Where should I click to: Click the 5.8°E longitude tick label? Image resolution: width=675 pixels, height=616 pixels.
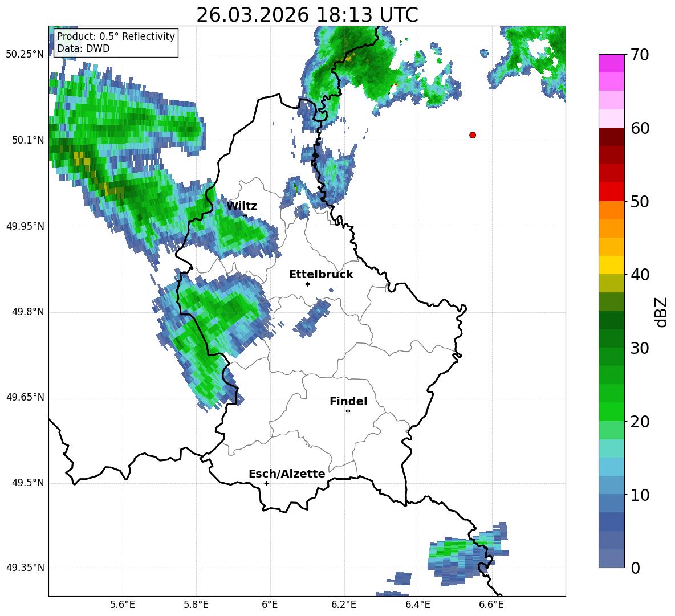tap(196, 605)
